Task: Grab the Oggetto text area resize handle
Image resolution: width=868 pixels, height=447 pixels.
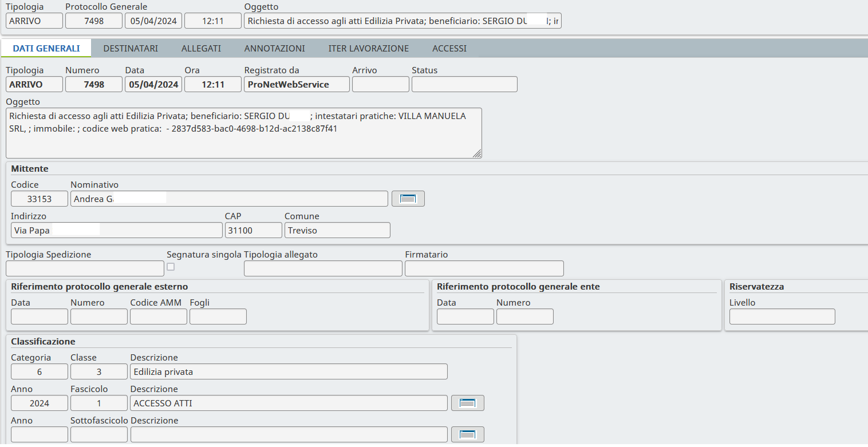Action: [477, 153]
